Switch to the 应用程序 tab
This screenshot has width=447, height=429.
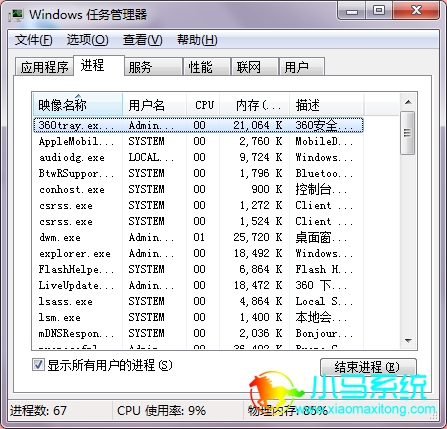(x=44, y=67)
